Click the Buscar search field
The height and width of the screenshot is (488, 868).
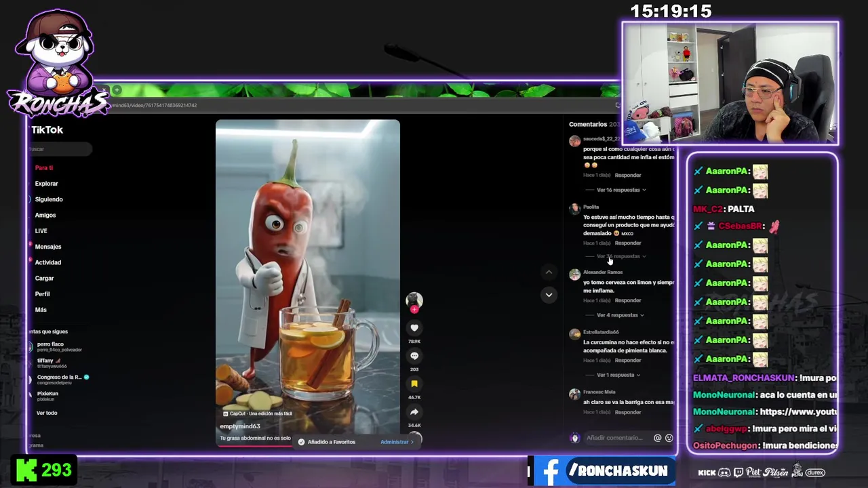[60, 149]
